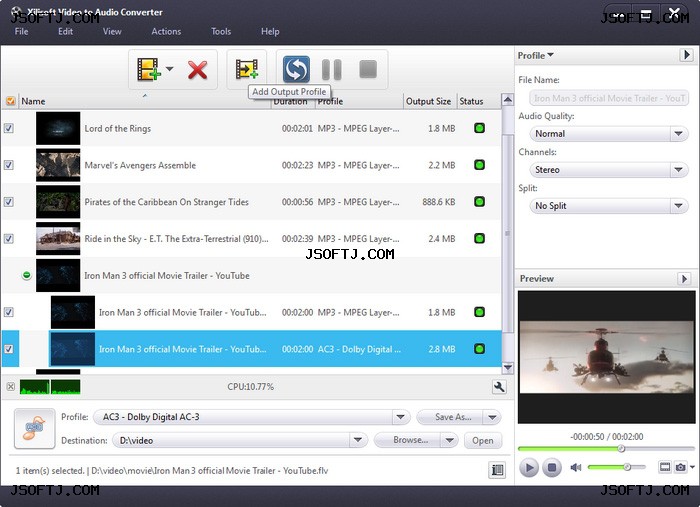The image size is (700, 507).
Task: Uncheck the Ride in the Sky checkbox
Action: [x=8, y=239]
